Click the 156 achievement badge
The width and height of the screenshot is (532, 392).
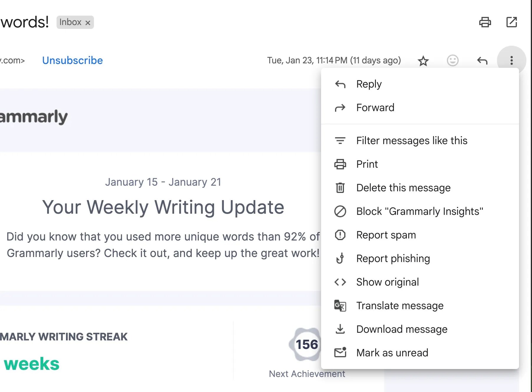click(305, 343)
